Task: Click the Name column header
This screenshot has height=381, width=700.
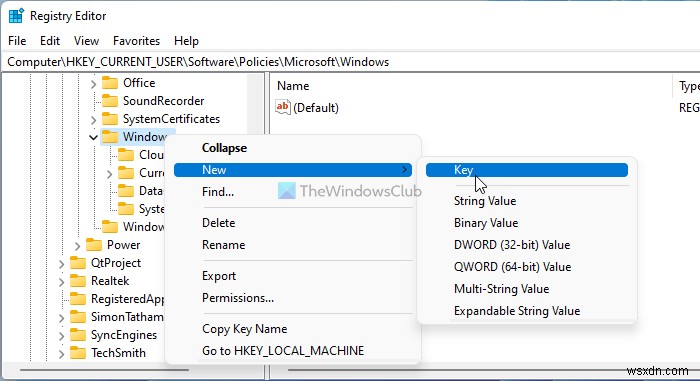Action: click(471, 86)
